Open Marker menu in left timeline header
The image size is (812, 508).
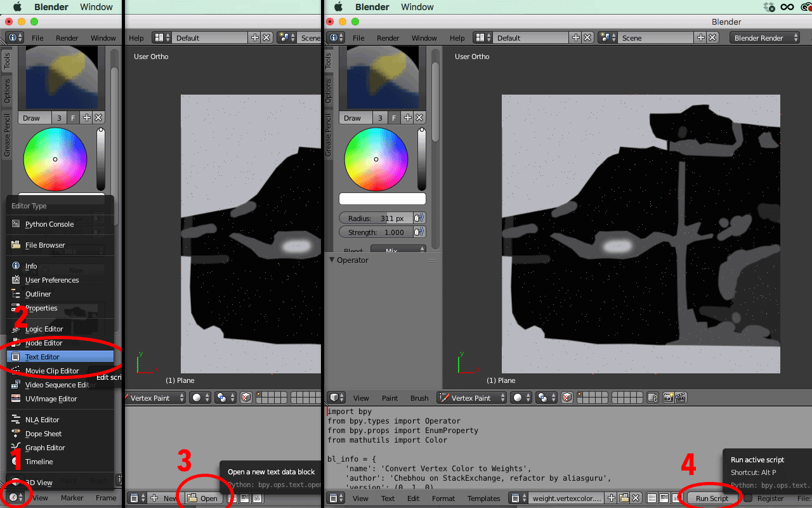click(x=72, y=498)
